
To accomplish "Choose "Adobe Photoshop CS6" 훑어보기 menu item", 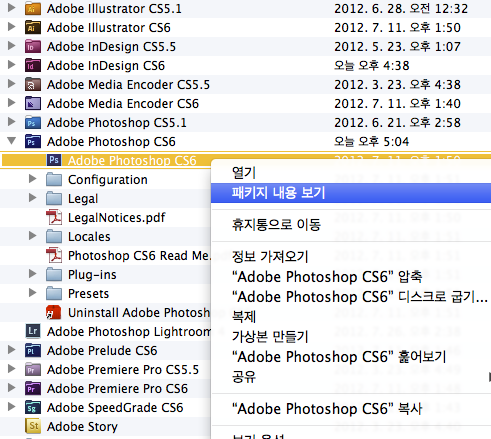I will click(351, 357).
